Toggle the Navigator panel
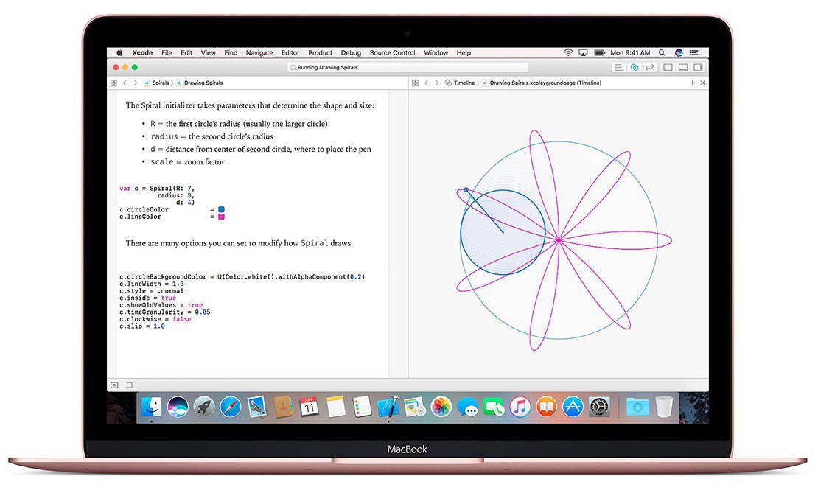 pos(667,67)
